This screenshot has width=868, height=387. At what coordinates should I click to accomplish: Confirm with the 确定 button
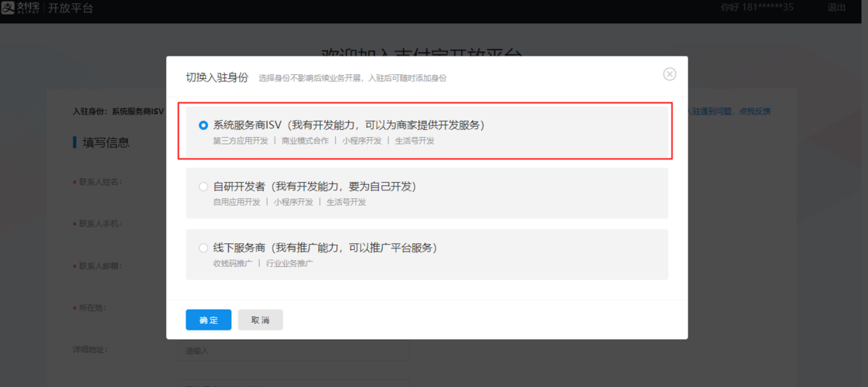[209, 320]
